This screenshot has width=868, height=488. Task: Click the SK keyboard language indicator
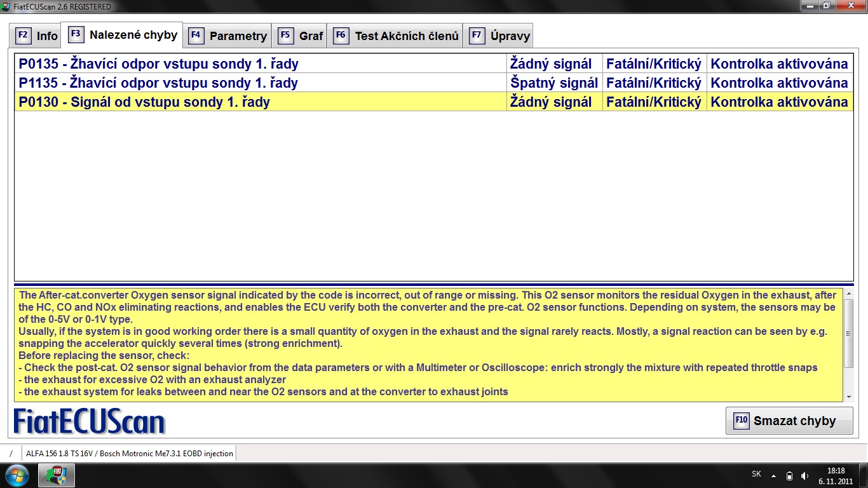pyautogui.click(x=756, y=474)
